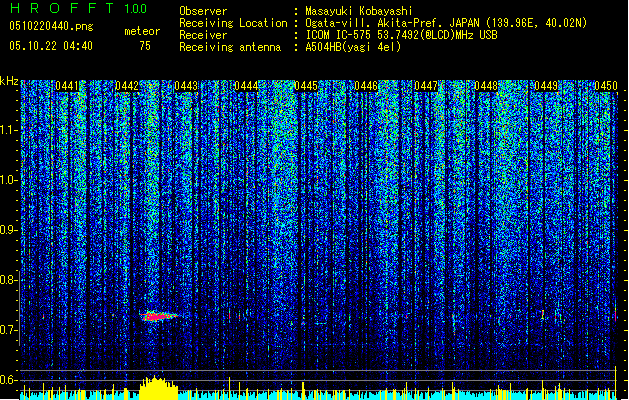Image resolution: width=629 pixels, height=400 pixels.
Task: Click the 0448 time marker
Action: [486, 86]
